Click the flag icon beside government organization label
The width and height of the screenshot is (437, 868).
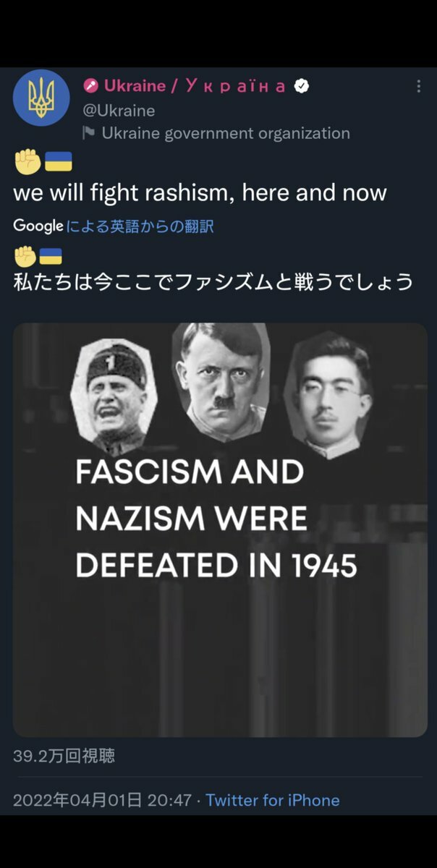click(88, 133)
